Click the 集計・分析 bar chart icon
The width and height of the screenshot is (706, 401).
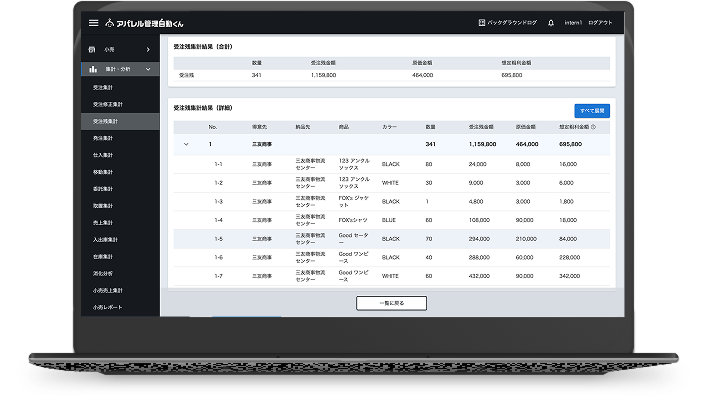[x=93, y=69]
